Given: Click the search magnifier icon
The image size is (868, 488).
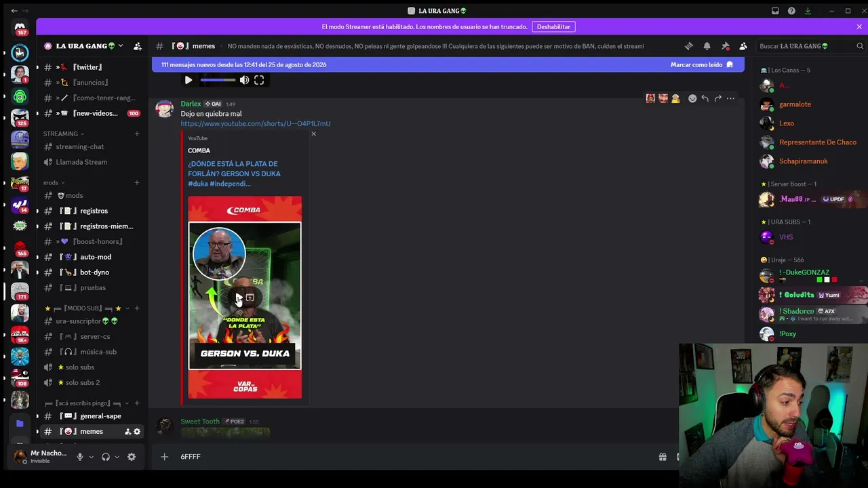Looking at the screenshot, I should (x=860, y=46).
